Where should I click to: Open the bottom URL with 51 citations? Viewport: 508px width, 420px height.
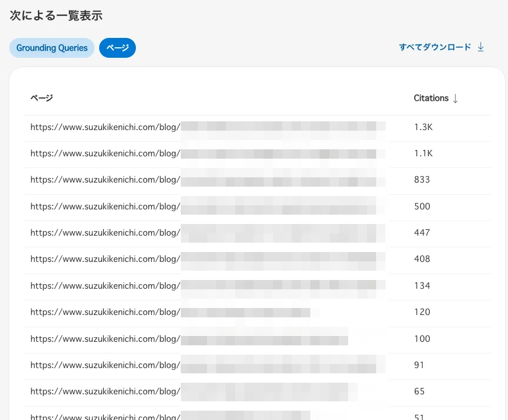tap(105, 416)
